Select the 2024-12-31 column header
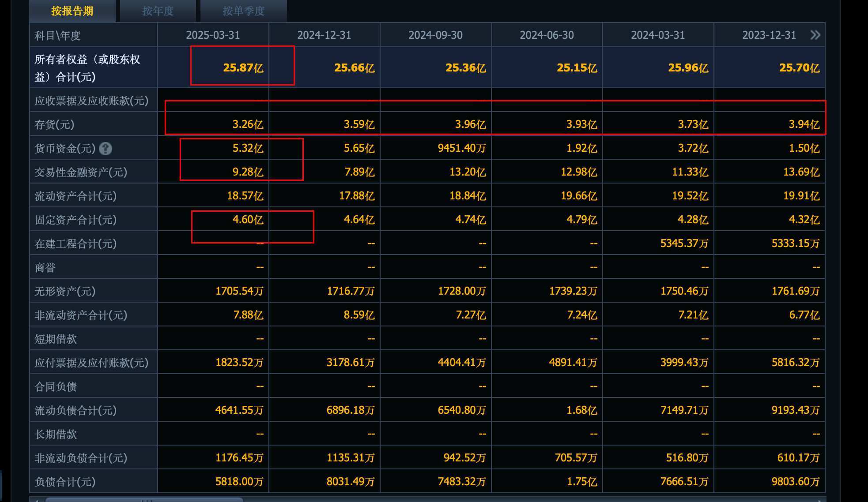This screenshot has width=868, height=502. (324, 35)
